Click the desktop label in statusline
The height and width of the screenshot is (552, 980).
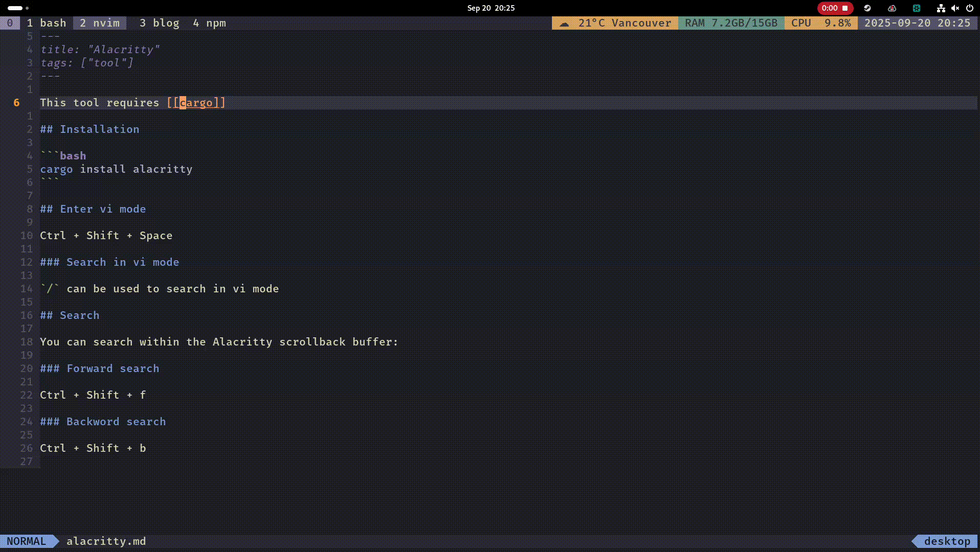coord(947,541)
